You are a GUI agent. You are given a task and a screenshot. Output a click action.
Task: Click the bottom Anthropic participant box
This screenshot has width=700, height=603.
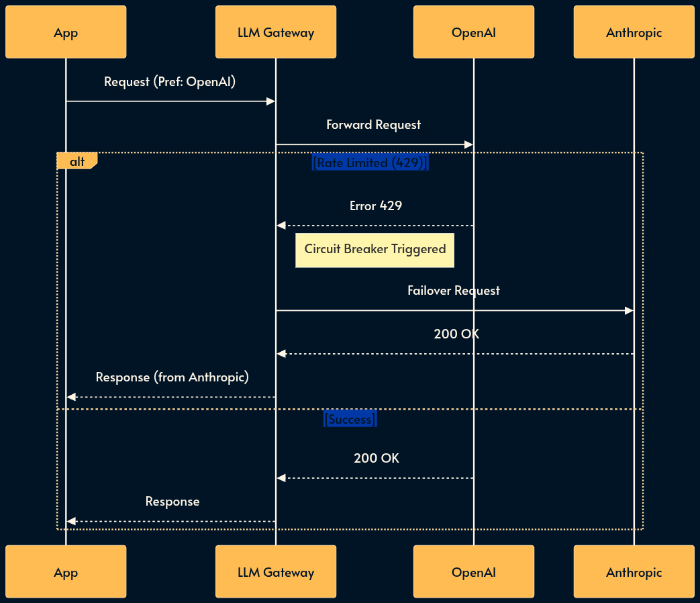pos(634,571)
